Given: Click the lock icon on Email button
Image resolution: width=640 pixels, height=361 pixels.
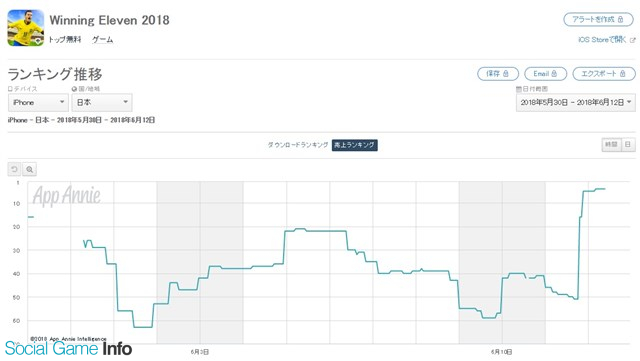Looking at the screenshot, I should [x=554, y=74].
